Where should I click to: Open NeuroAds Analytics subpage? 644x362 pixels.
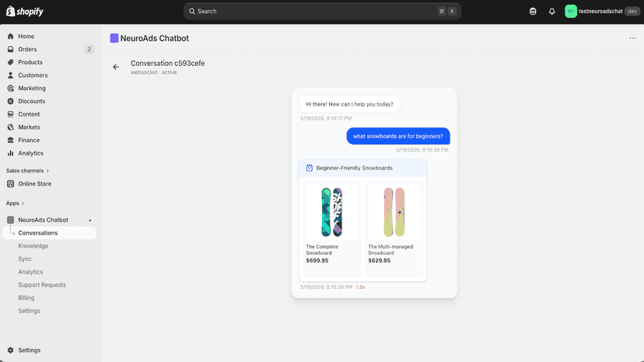pyautogui.click(x=30, y=272)
